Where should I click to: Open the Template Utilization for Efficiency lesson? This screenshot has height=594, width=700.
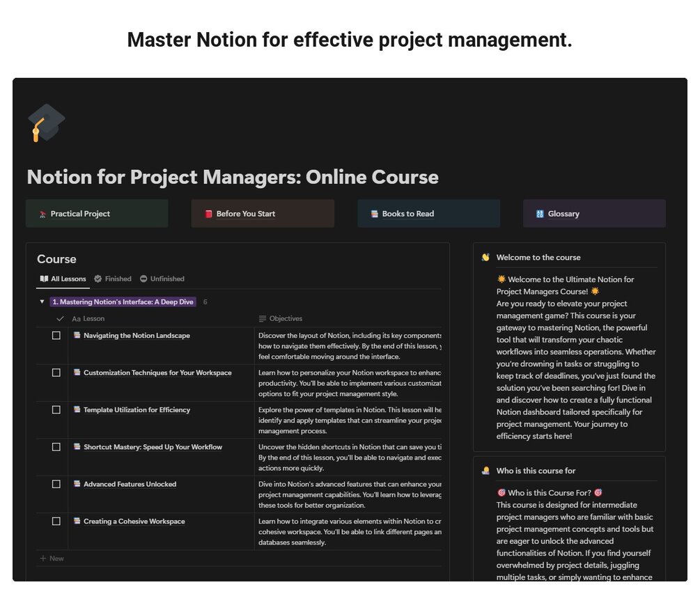[137, 409]
